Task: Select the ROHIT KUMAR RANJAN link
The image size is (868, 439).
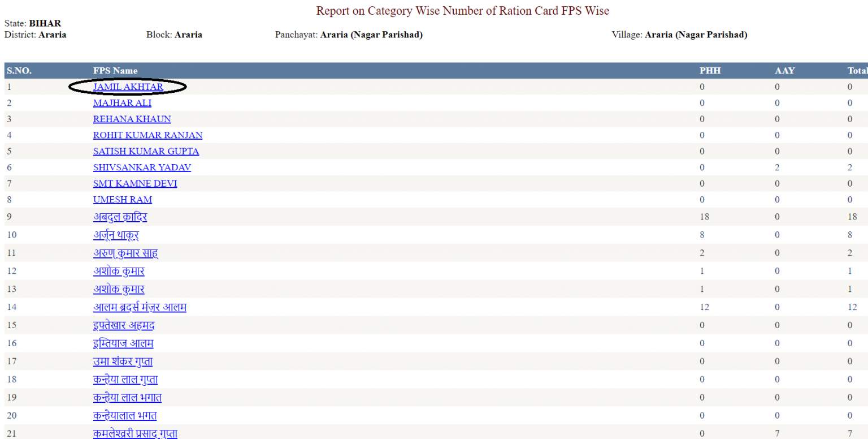Action: tap(147, 135)
